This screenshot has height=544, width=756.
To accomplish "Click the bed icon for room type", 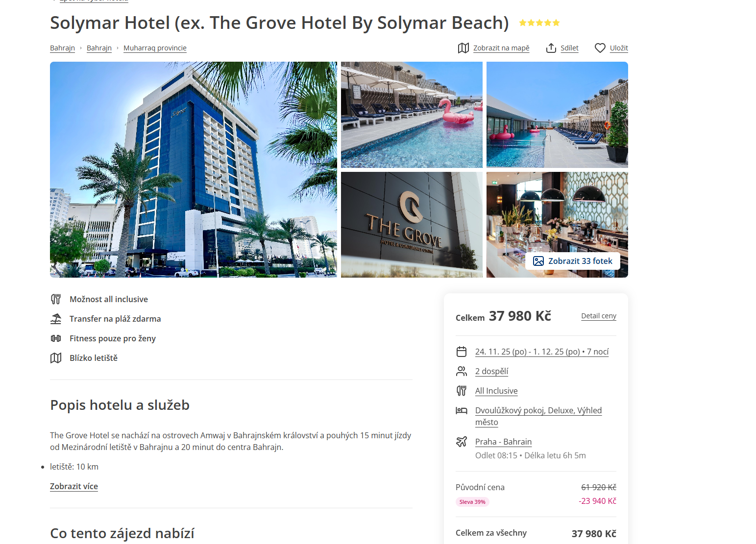I will [462, 410].
